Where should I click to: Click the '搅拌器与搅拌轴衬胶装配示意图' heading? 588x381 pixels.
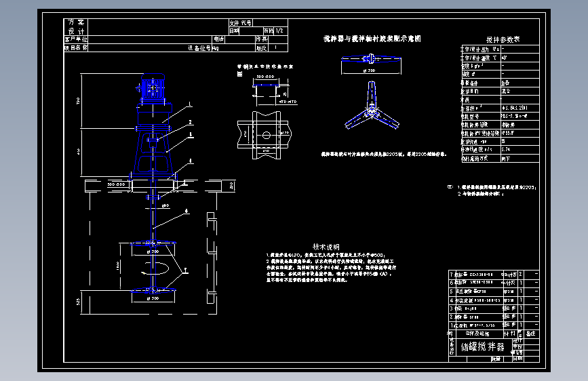tap(372, 39)
